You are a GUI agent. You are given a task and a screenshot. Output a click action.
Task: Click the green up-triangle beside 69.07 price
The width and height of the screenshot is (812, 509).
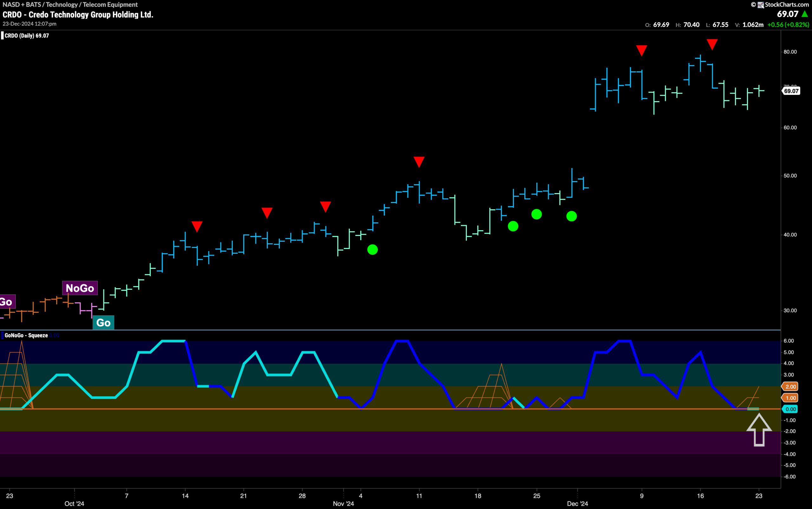(804, 14)
